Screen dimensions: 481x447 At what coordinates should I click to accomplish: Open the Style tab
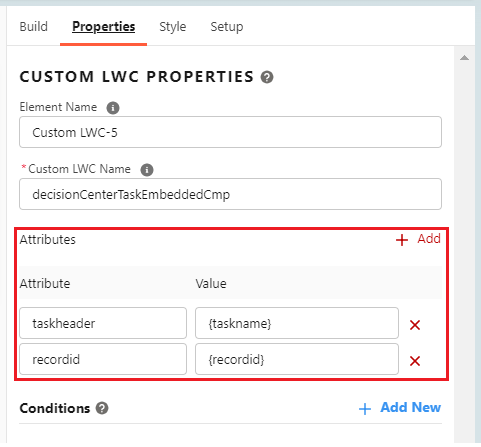(173, 27)
